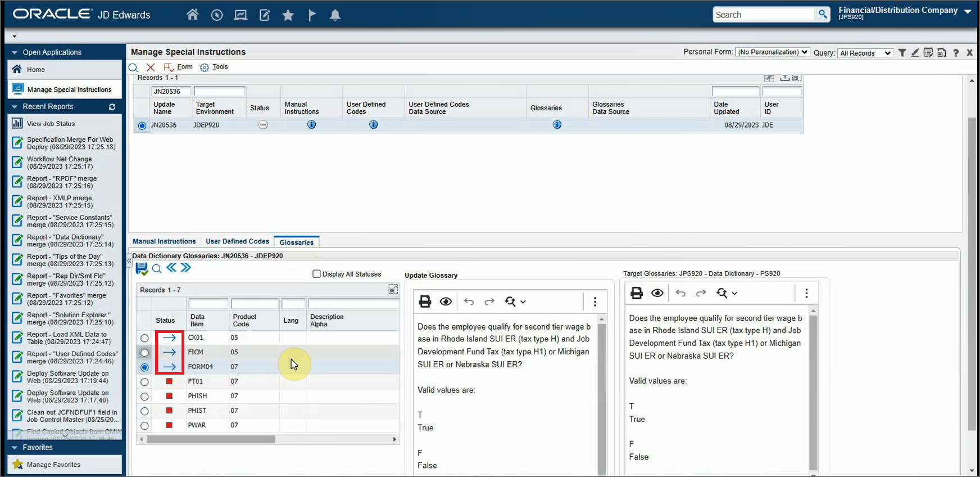Click the save glossary icon

coord(142,269)
